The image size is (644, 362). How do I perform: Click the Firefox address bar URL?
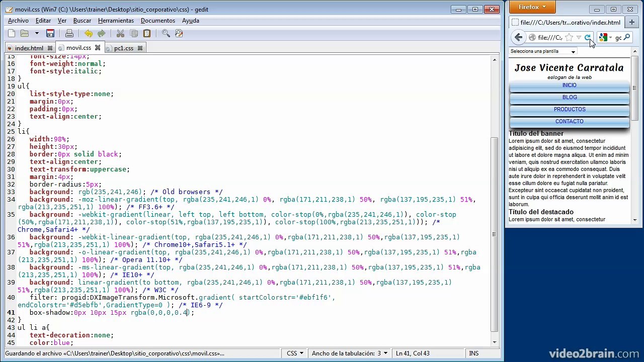[549, 38]
